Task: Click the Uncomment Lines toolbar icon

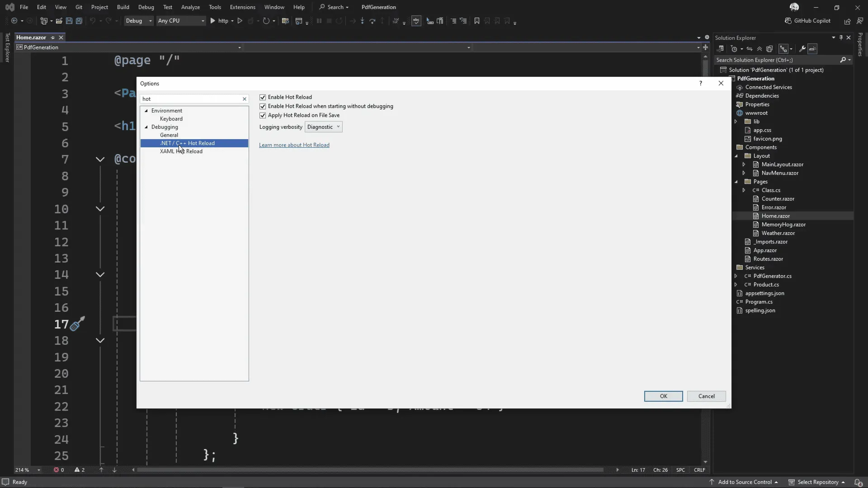Action: pyautogui.click(x=463, y=21)
